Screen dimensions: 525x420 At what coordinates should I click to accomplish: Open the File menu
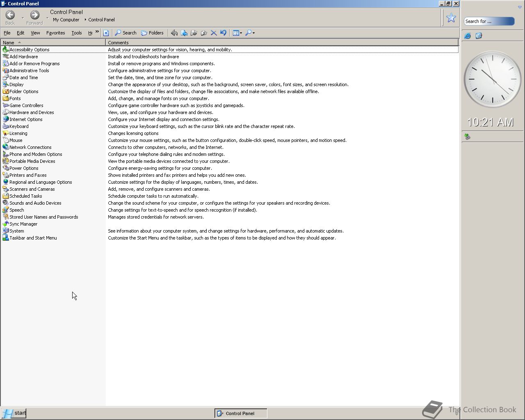pos(7,33)
